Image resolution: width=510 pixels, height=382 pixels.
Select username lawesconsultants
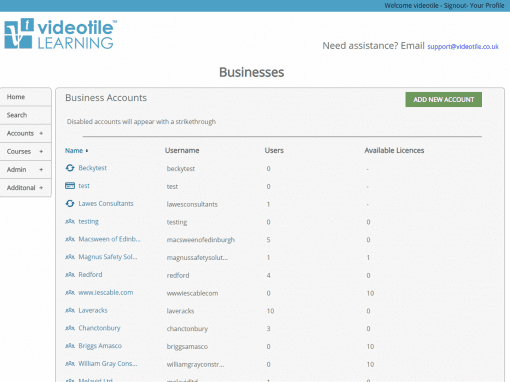pyautogui.click(x=192, y=204)
